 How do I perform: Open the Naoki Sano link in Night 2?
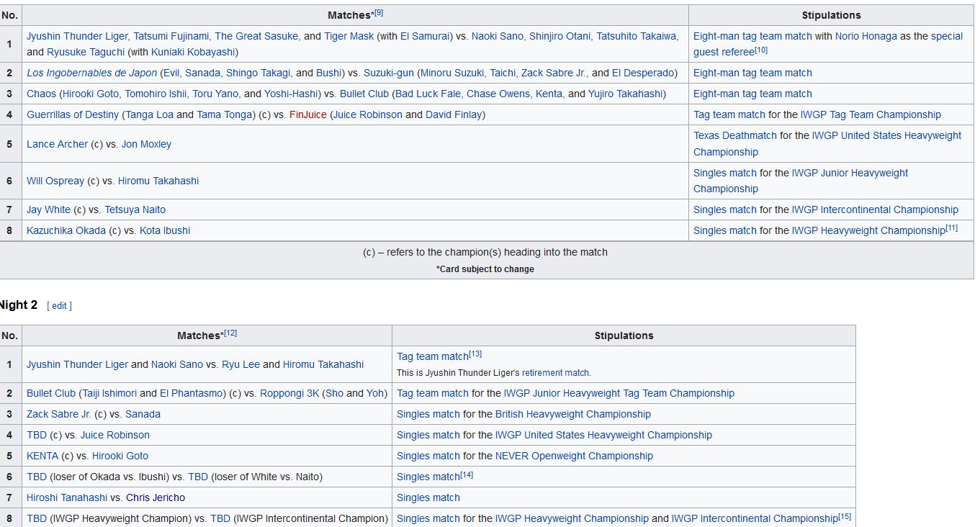point(177,364)
